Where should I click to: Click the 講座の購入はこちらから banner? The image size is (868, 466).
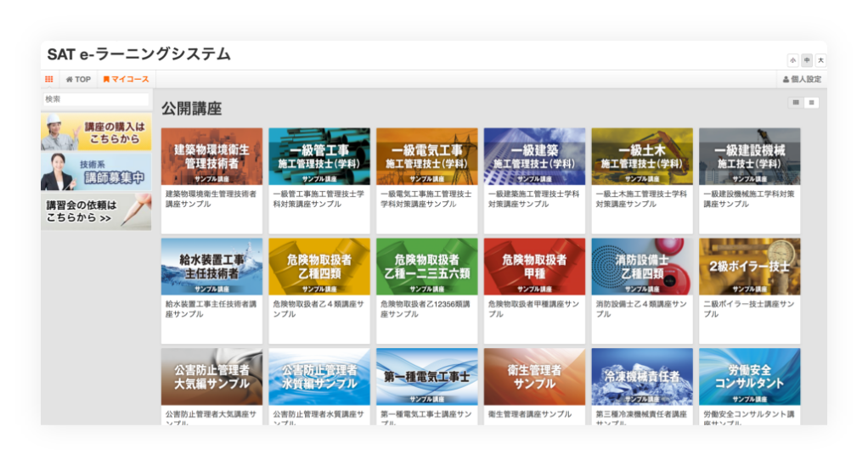(x=96, y=132)
